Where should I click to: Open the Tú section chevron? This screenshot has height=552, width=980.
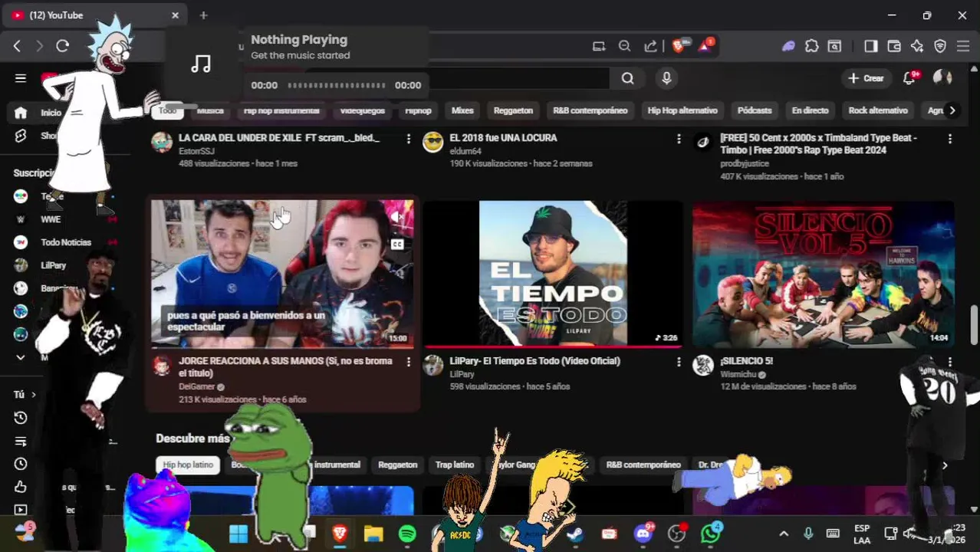(x=33, y=395)
